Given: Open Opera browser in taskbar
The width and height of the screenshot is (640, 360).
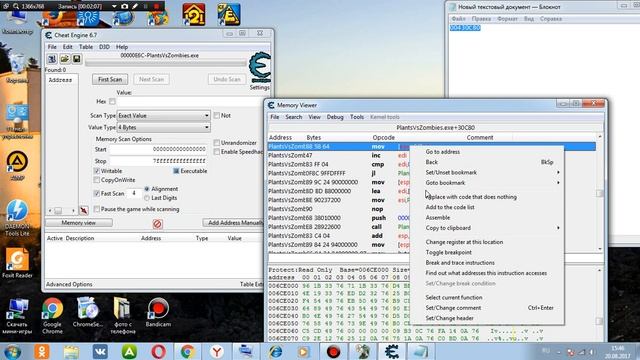Looking at the screenshot, I should point(158,351).
